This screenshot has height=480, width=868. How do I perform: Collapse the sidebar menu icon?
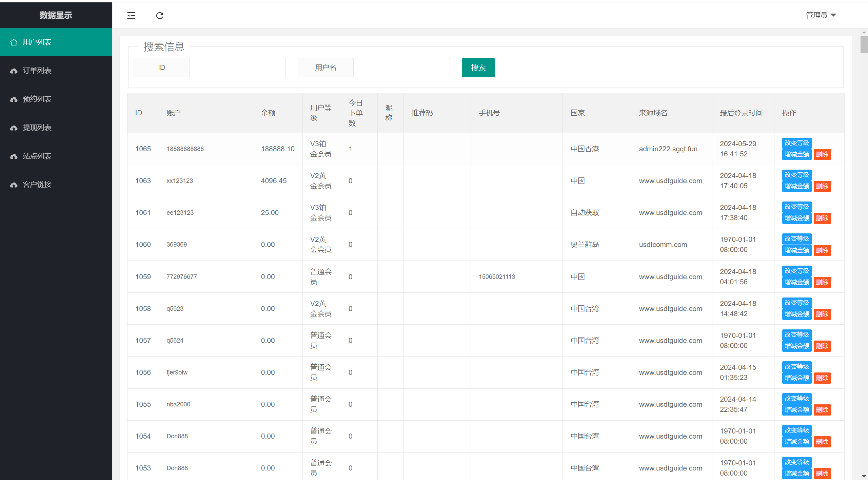[x=131, y=16]
